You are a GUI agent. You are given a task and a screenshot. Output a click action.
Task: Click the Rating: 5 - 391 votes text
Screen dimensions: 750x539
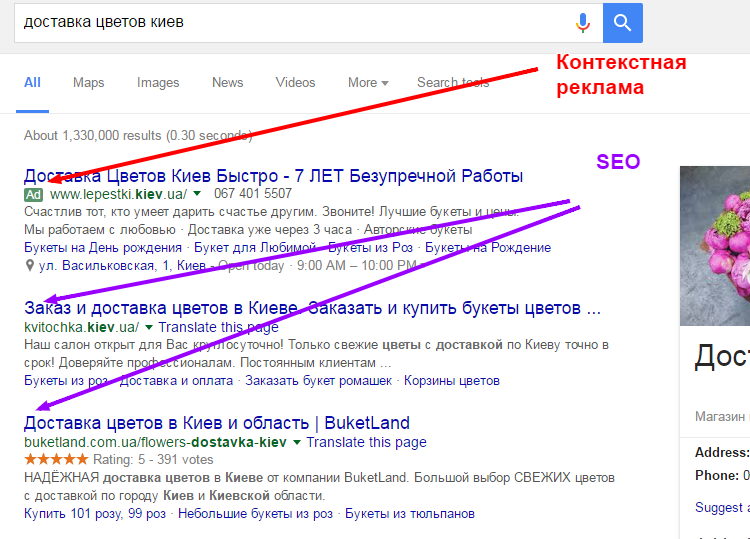coord(153,460)
